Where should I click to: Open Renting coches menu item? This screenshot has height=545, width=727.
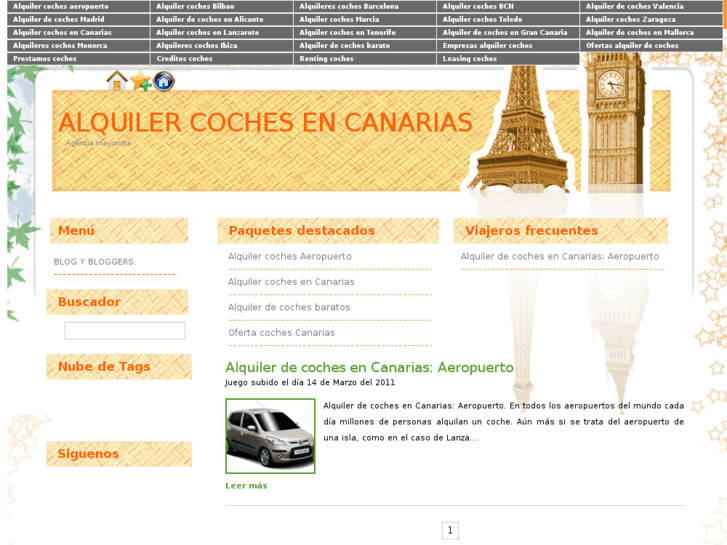coord(326,58)
